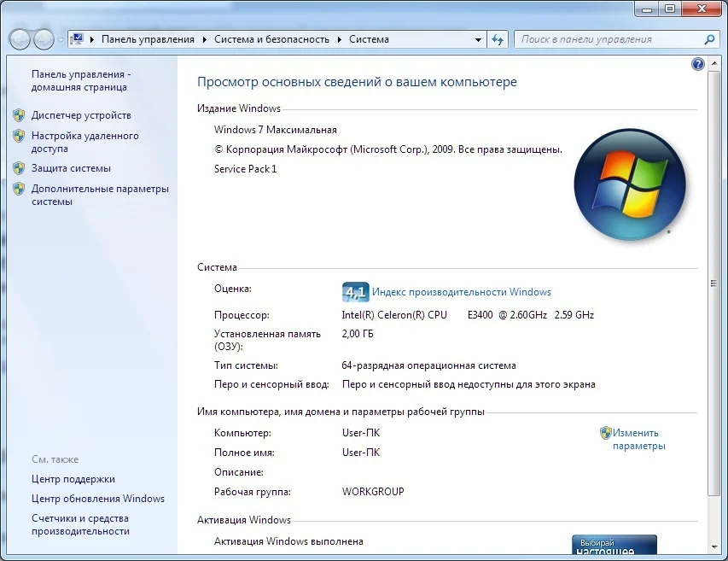Image resolution: width=728 pixels, height=561 pixels.
Task: Click the computer icon in address bar
Action: (x=77, y=39)
